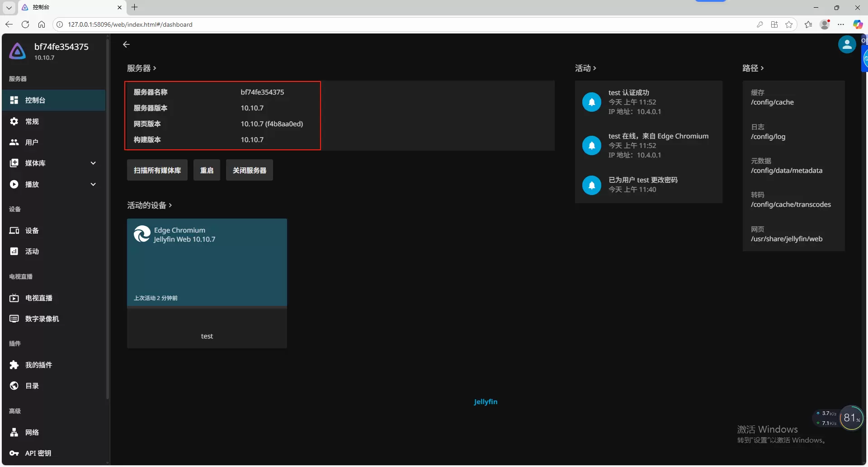The image size is (868, 467).
Task: Open 网络 (Network) settings
Action: (x=32, y=432)
